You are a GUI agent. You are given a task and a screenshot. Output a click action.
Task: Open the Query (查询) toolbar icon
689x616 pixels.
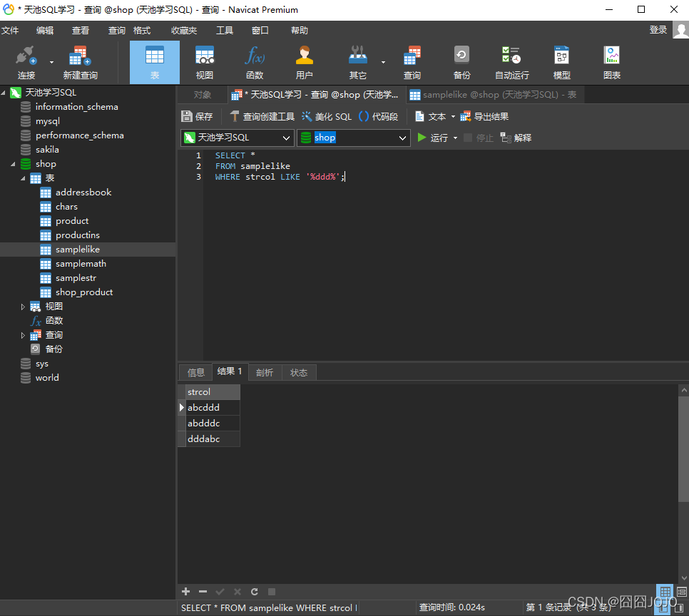412,63
